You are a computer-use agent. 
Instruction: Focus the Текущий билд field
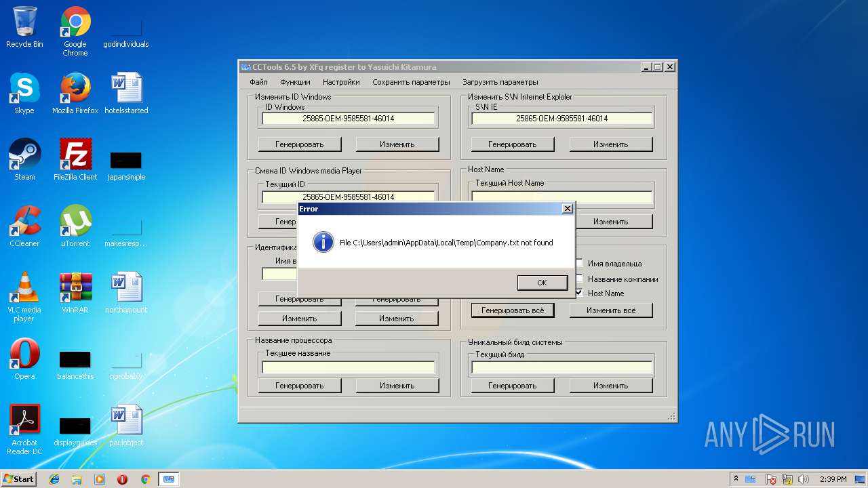[561, 367]
